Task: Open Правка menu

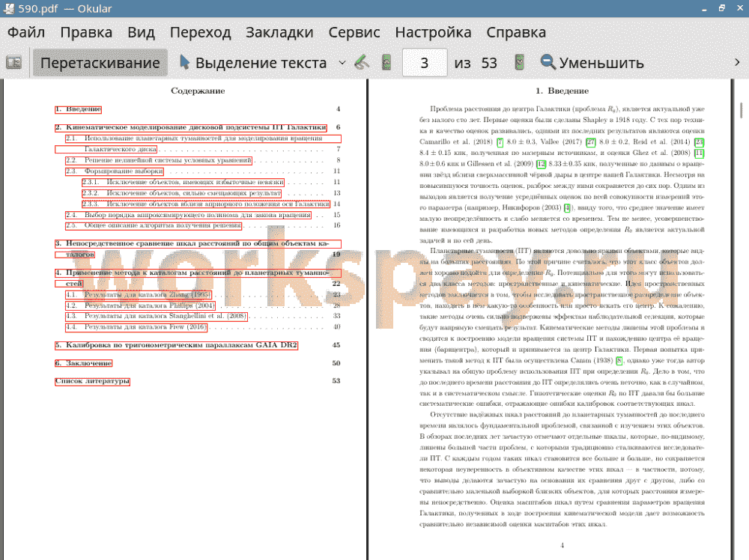Action: [86, 32]
